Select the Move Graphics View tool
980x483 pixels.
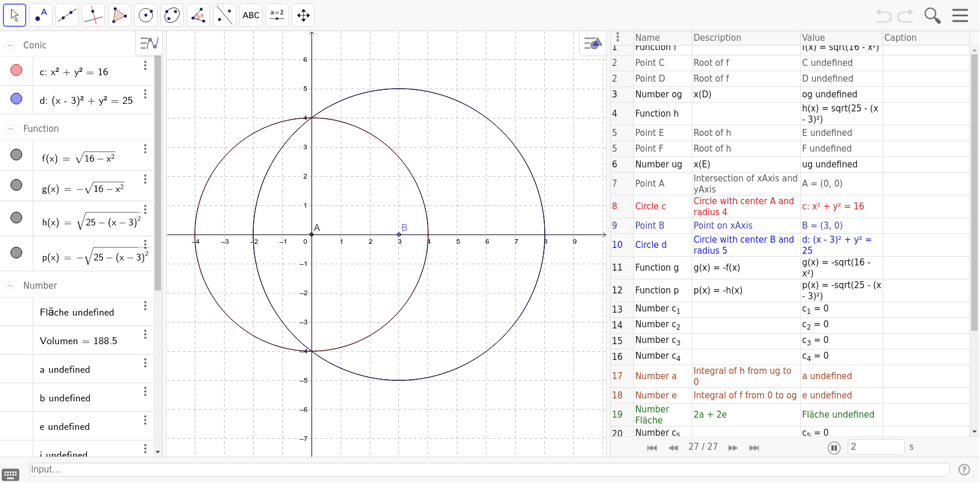[303, 15]
